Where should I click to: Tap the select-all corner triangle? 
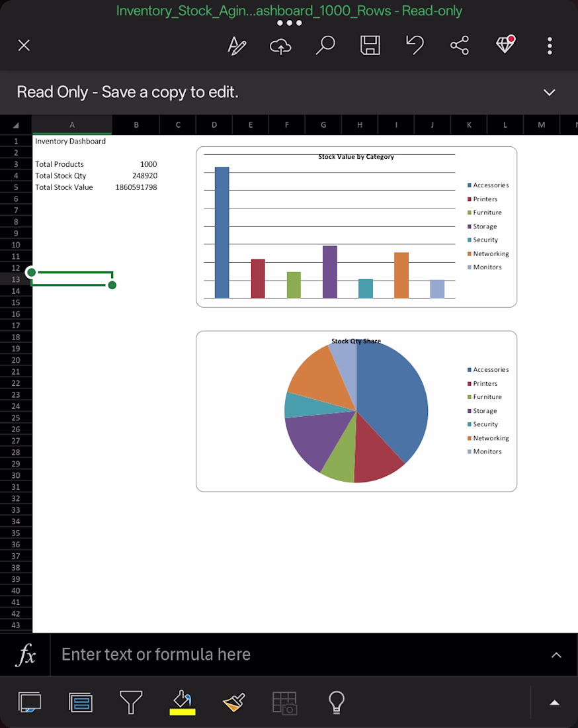click(x=16, y=125)
